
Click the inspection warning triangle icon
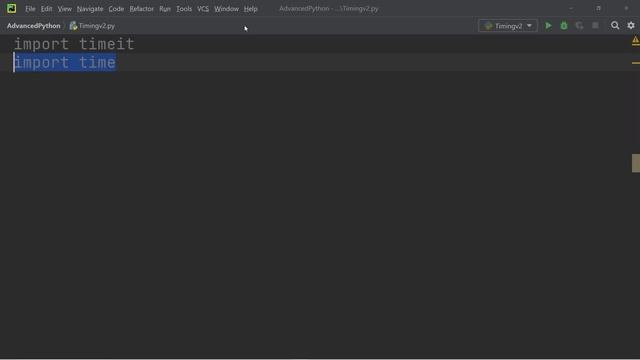click(x=636, y=40)
